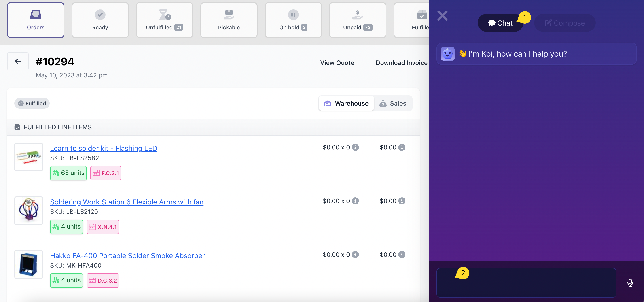Open the Unpaid orders tab
644x302 pixels.
[x=358, y=20]
